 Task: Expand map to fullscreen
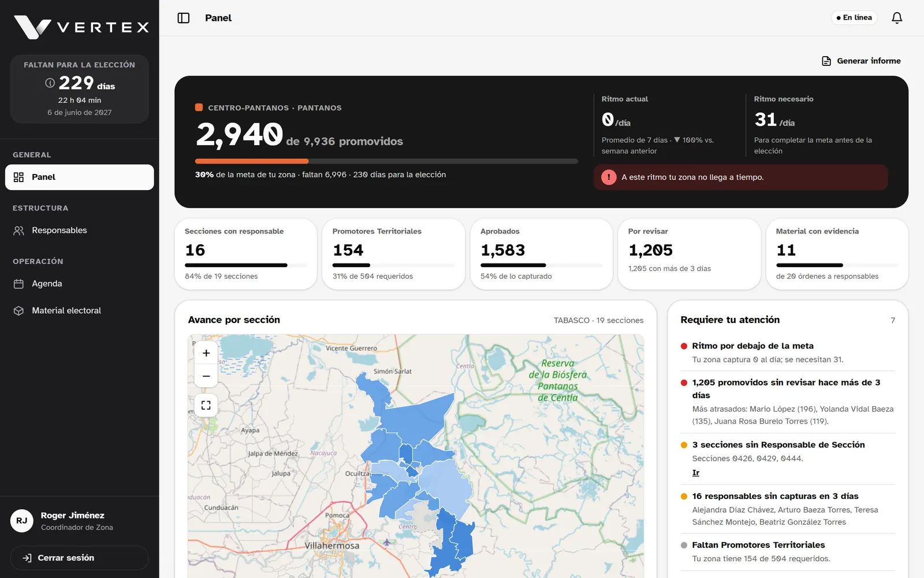pos(206,405)
